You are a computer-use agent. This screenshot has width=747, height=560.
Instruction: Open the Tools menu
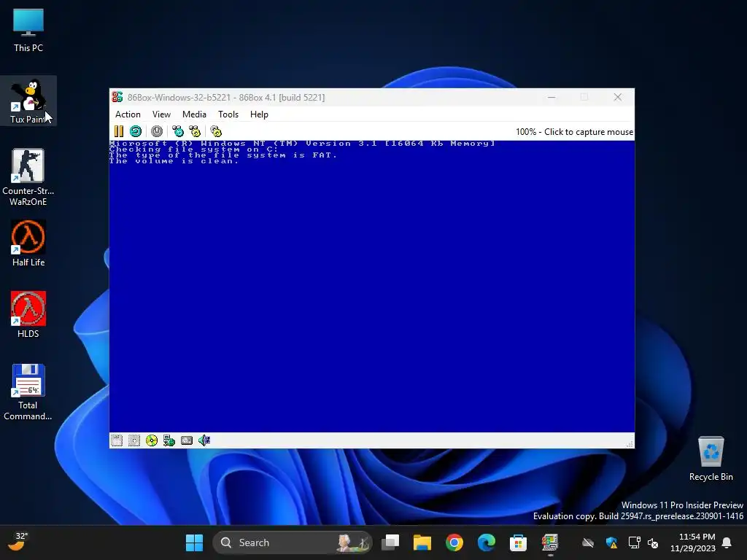pyautogui.click(x=228, y=114)
